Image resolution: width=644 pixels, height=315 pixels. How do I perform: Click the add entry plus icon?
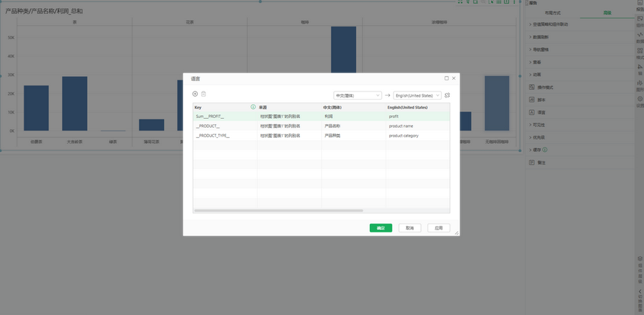195,94
